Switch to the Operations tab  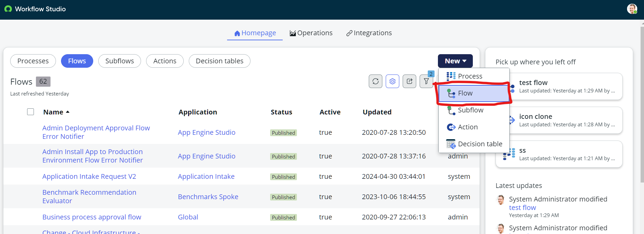[311, 33]
